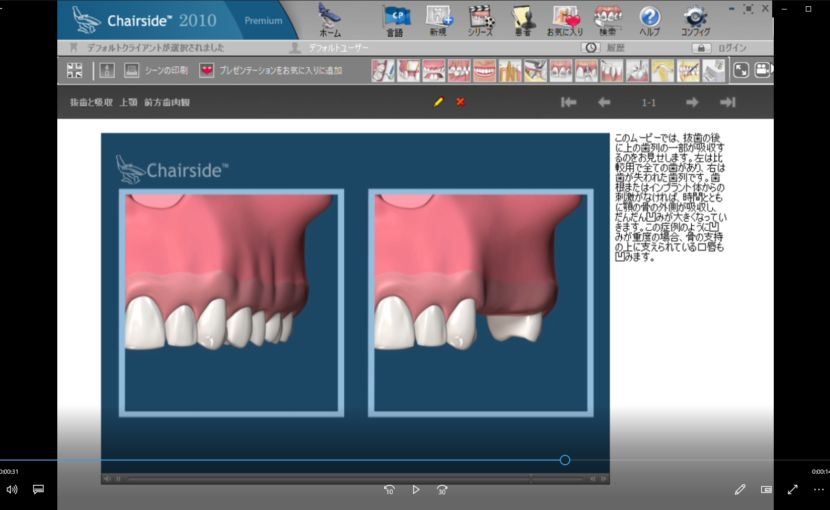Open the 患者 (Patient) icon
The height and width of the screenshot is (510, 830).
(523, 20)
